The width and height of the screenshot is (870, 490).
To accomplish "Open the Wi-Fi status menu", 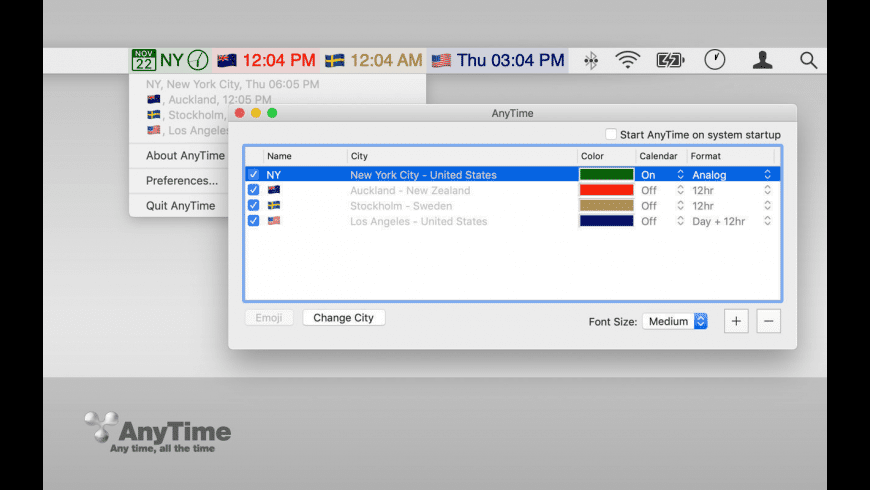I will click(628, 60).
